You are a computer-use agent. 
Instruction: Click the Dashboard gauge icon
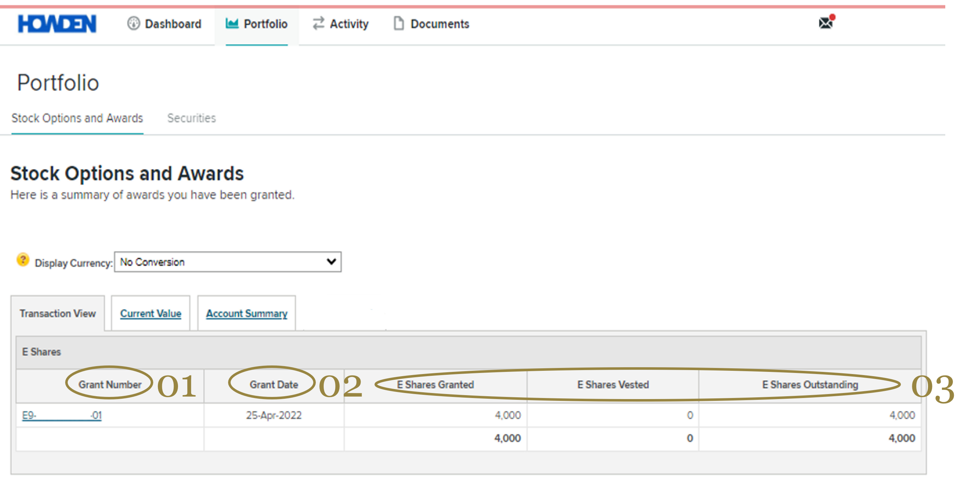(134, 24)
